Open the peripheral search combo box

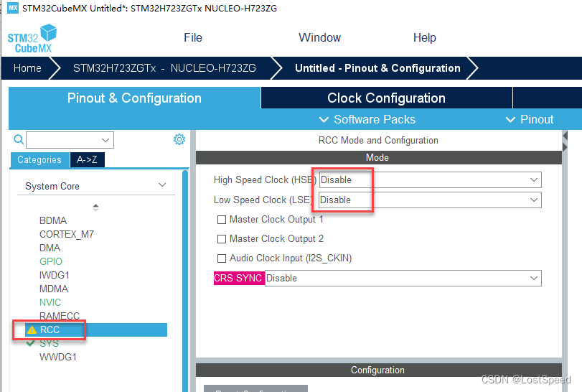[70, 140]
